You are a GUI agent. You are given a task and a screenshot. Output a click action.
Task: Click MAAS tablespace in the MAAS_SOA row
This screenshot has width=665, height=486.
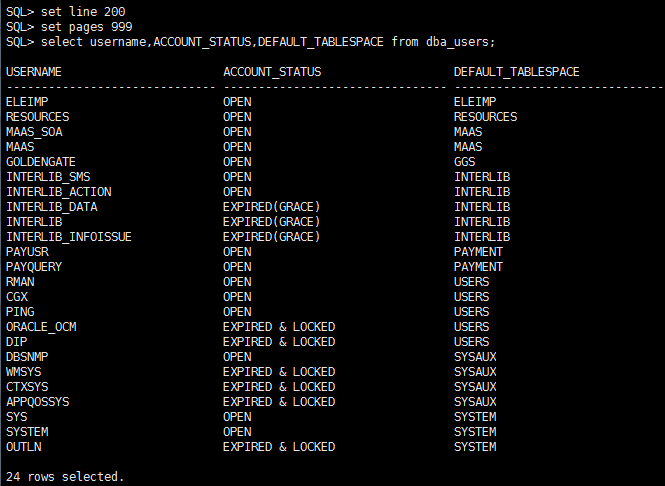pos(468,132)
